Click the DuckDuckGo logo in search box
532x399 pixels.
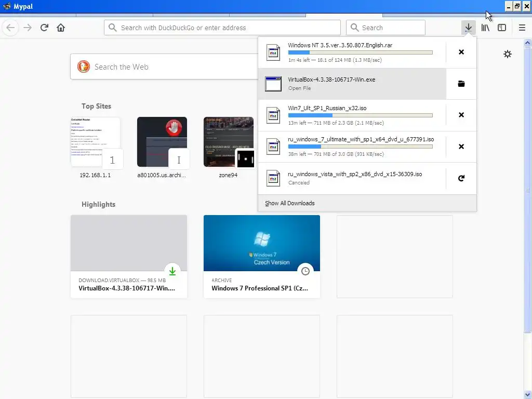pyautogui.click(x=84, y=66)
